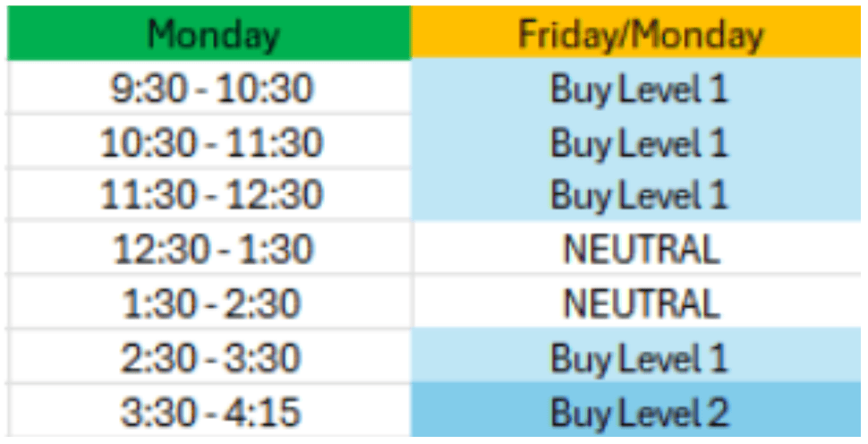Click Buy Level 1 beside 2:30 - 3:30
The height and width of the screenshot is (444, 868).
636,356
